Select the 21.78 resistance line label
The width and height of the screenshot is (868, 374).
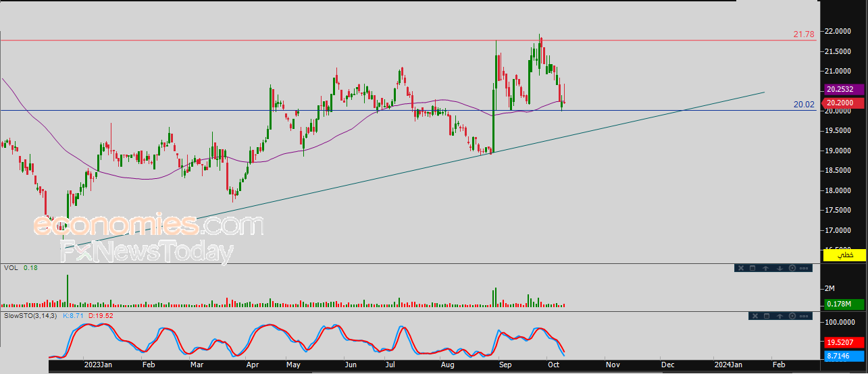[x=804, y=34]
